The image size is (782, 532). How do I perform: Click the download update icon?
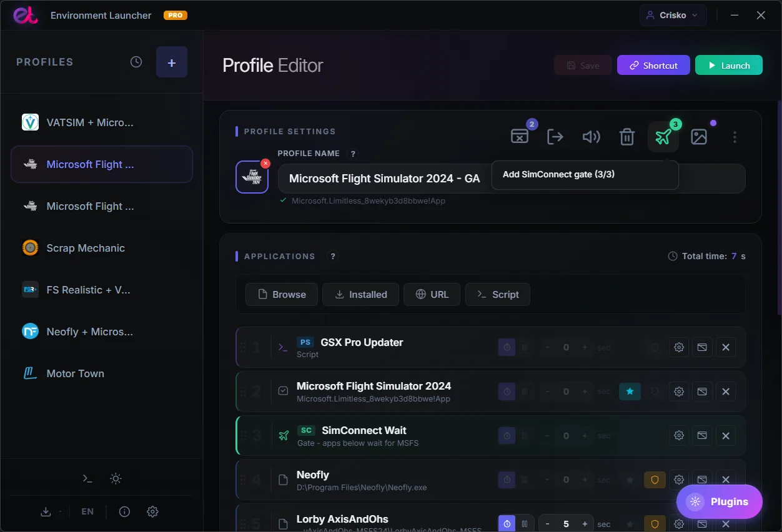(46, 511)
